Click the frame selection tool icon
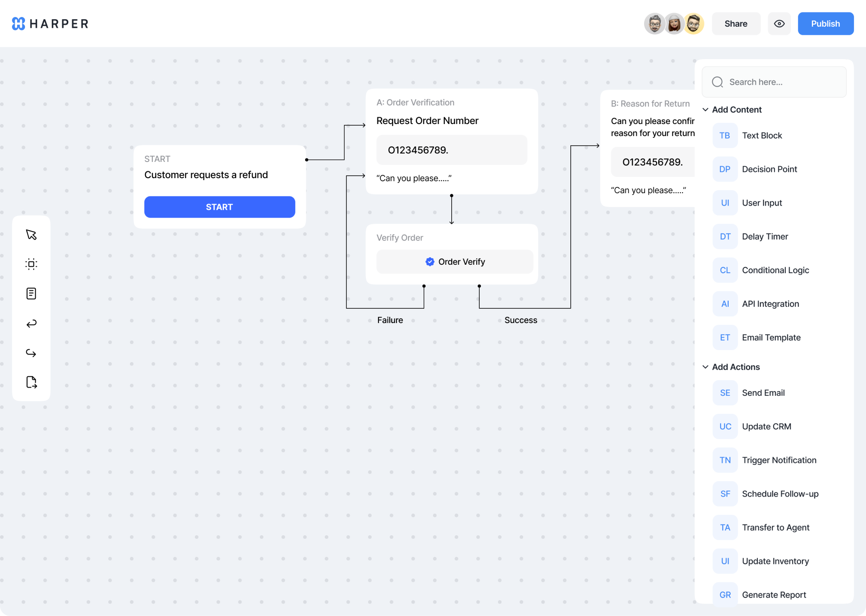Viewport: 866px width, 616px height. pyautogui.click(x=31, y=264)
